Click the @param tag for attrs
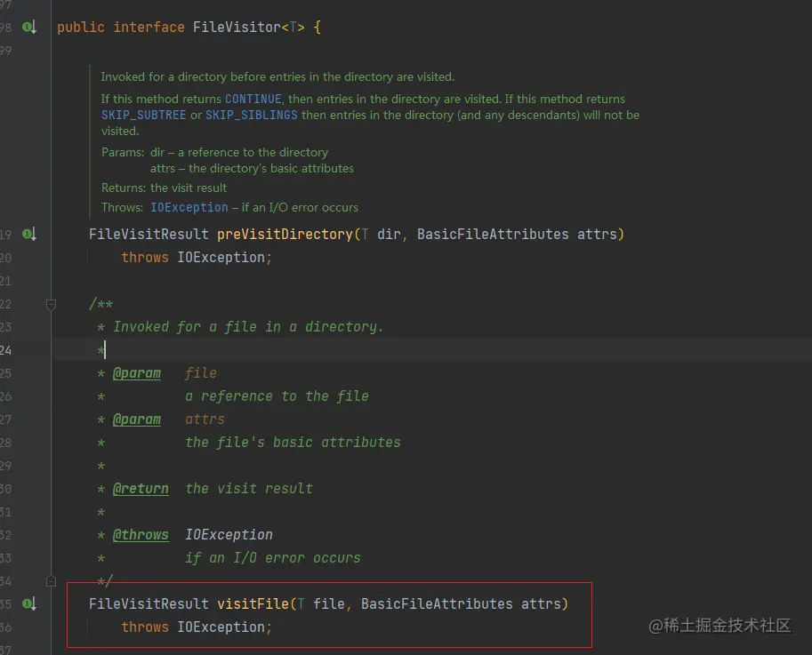The height and width of the screenshot is (655, 812). pyautogui.click(x=137, y=419)
